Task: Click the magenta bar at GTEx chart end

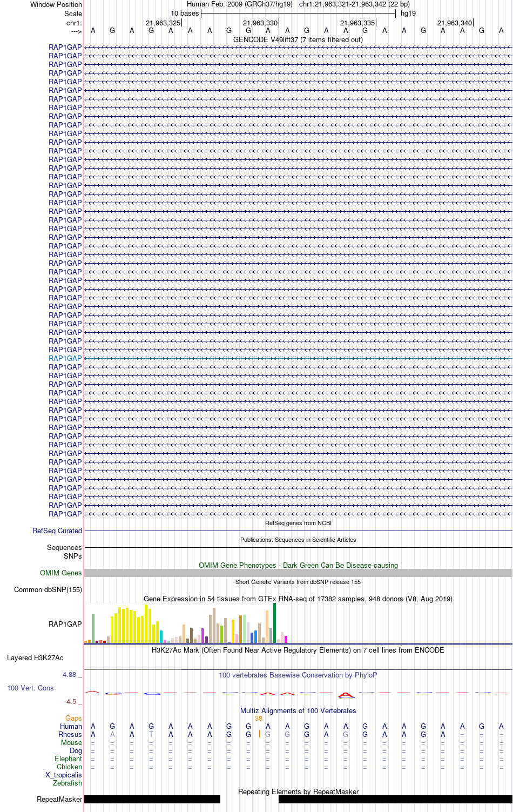Action: pyautogui.click(x=286, y=640)
